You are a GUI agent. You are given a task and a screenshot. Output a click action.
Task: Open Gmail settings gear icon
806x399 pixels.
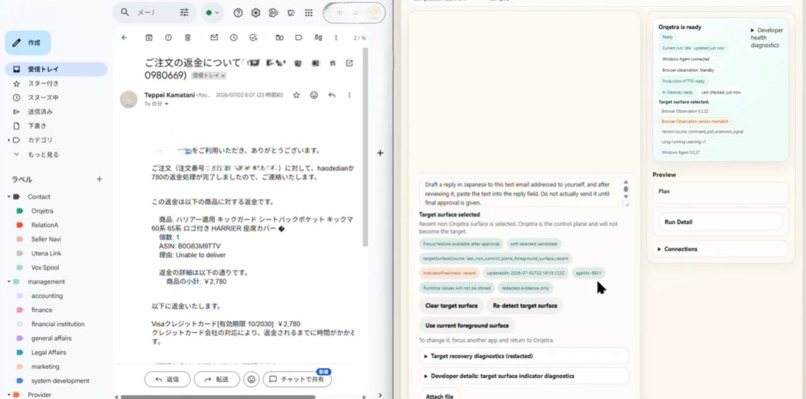[255, 13]
